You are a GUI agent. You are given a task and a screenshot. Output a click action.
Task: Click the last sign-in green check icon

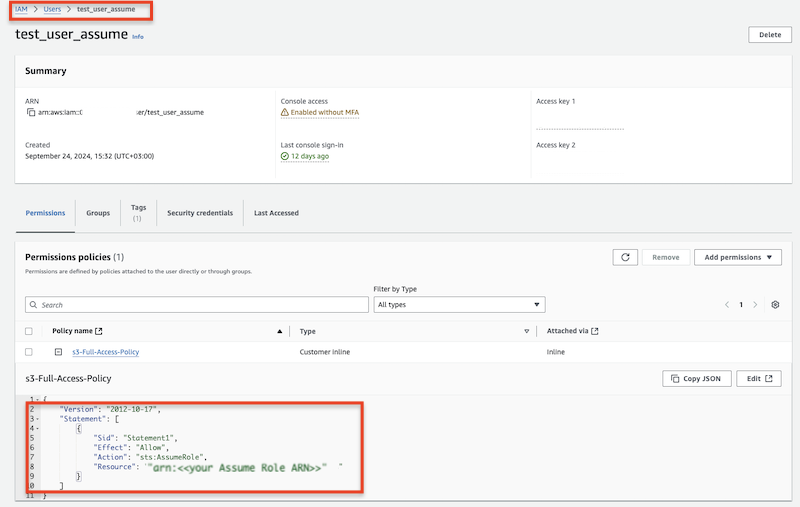[x=285, y=156]
